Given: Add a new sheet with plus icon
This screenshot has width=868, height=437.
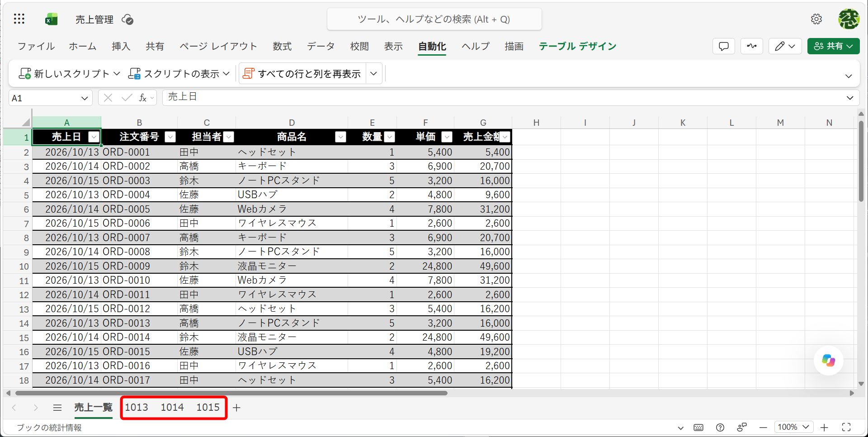Looking at the screenshot, I should (x=236, y=408).
